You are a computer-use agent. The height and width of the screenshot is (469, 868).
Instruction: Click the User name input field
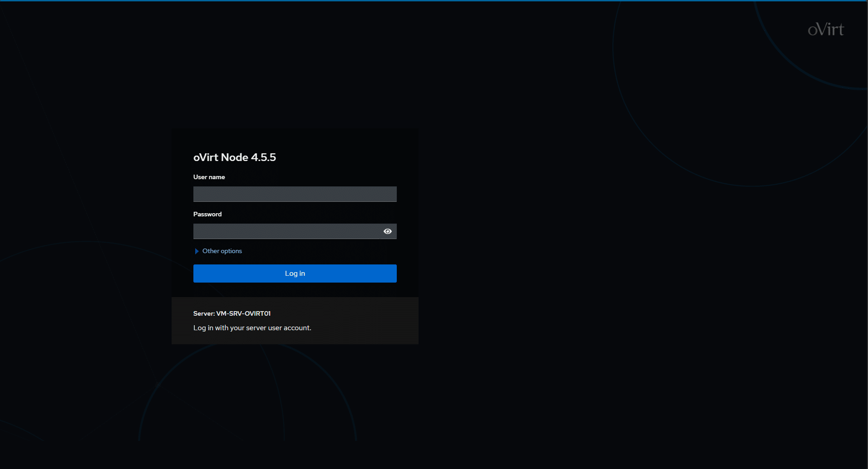point(295,194)
